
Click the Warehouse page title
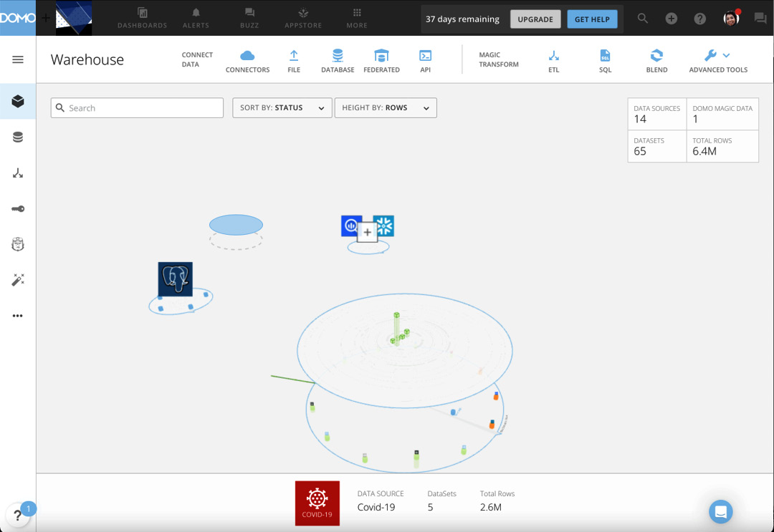[87, 59]
